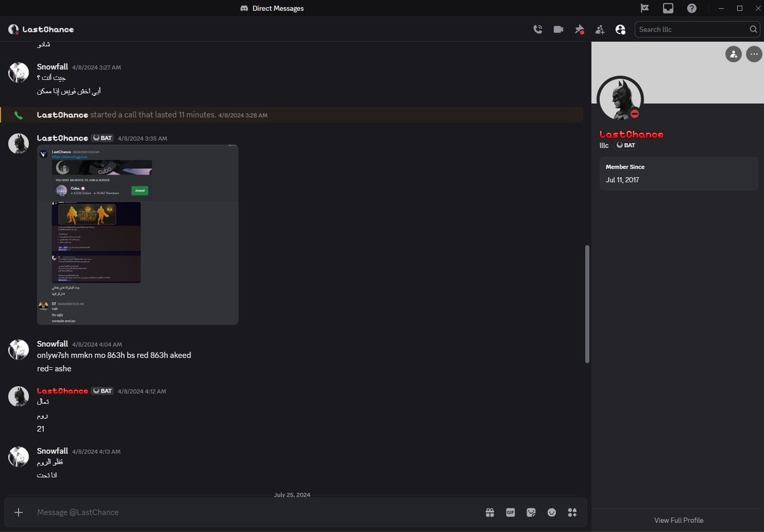Click Snowfall's avatar at 3:27 AM message

(x=18, y=73)
